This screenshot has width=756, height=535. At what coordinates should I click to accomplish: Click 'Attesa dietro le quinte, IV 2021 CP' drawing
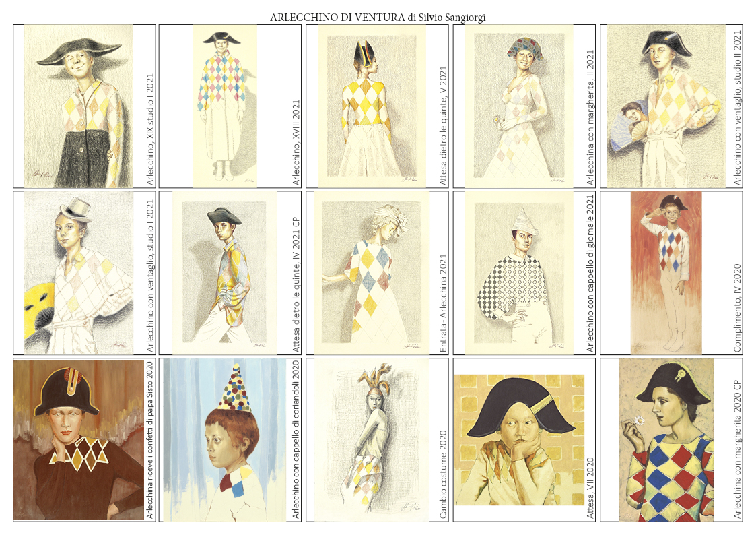click(x=224, y=273)
